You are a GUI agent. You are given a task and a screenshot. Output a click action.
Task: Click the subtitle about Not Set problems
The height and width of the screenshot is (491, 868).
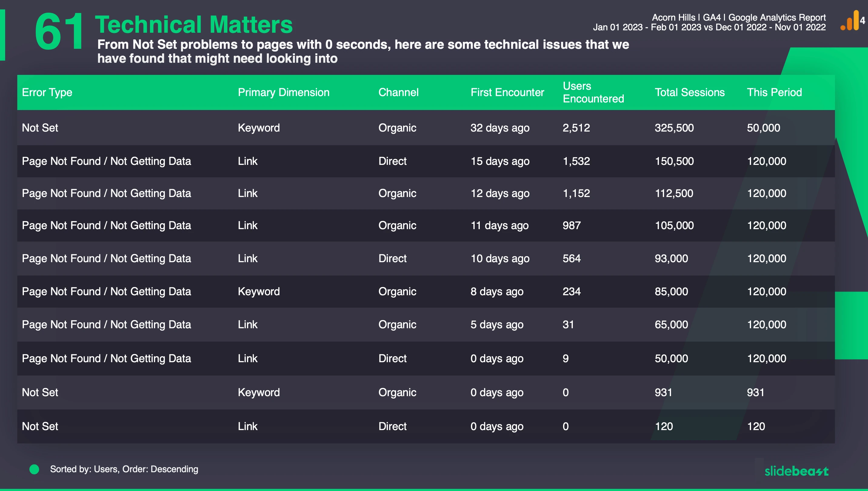363,51
